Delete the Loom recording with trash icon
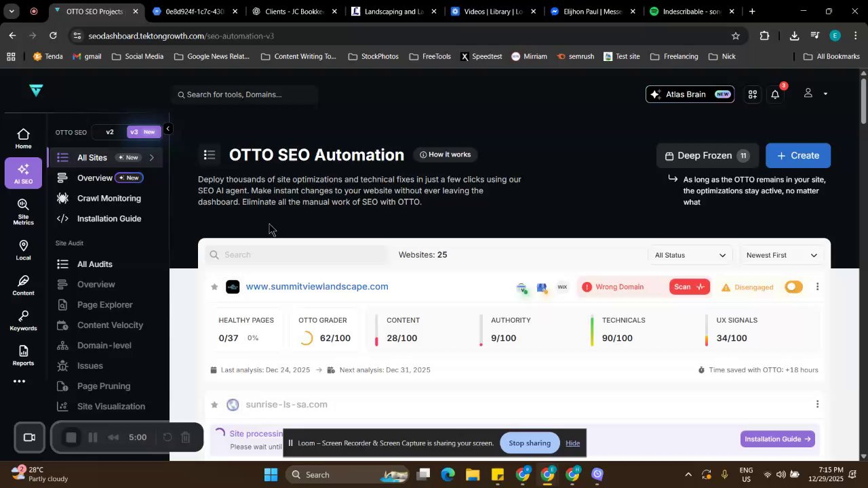Viewport: 868px width, 488px height. (x=186, y=437)
